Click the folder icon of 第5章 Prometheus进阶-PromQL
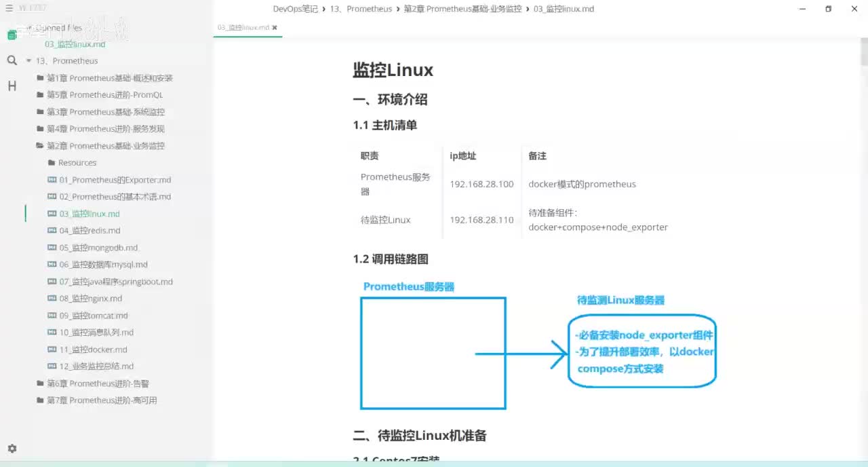The width and height of the screenshot is (868, 467). 41,95
